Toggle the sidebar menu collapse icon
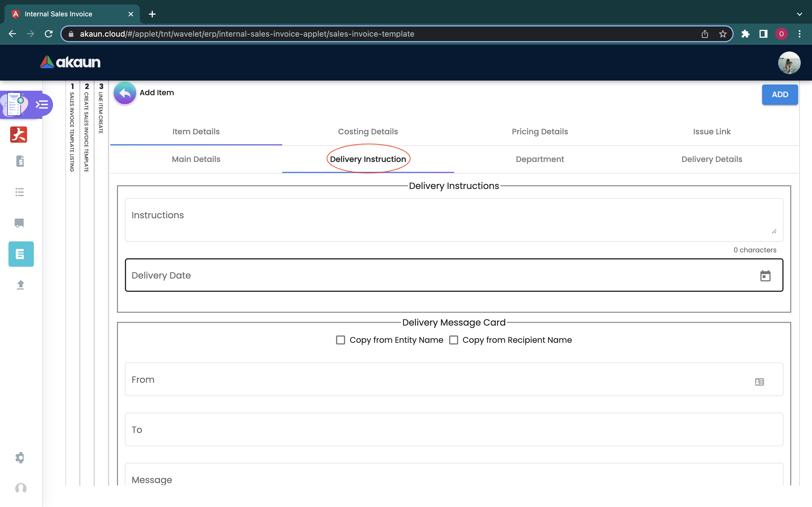Image resolution: width=812 pixels, height=507 pixels. [42, 104]
